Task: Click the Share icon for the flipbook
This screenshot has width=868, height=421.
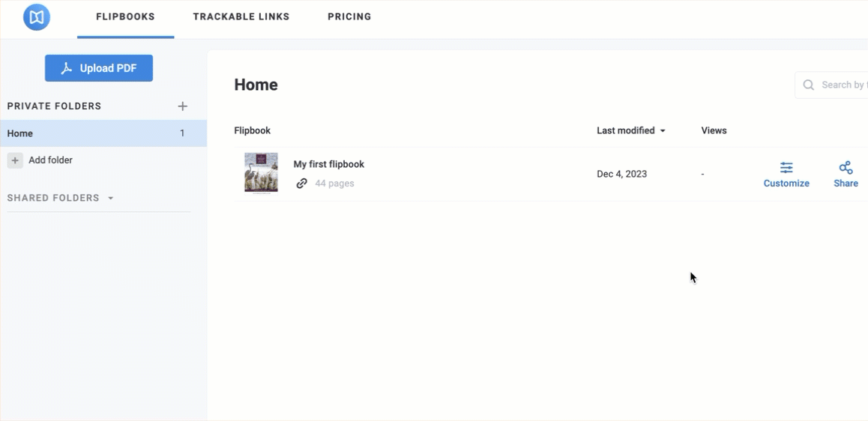Action: point(846,168)
